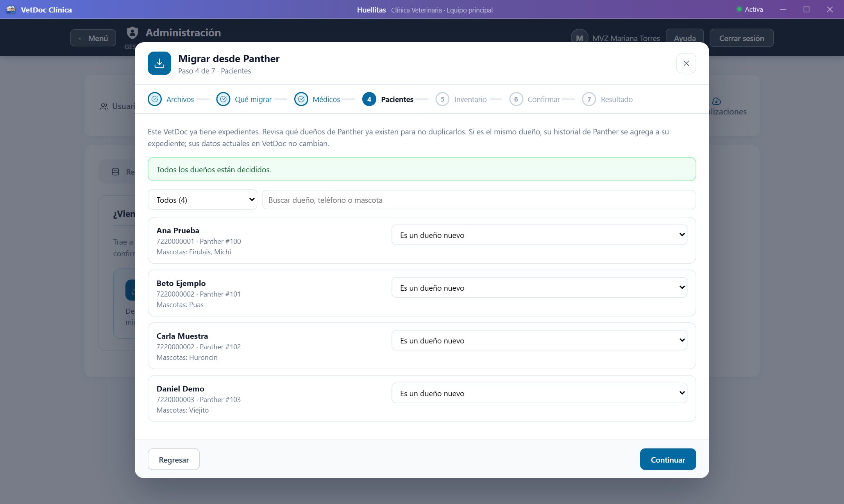Click the Resultado step label

[x=617, y=99]
